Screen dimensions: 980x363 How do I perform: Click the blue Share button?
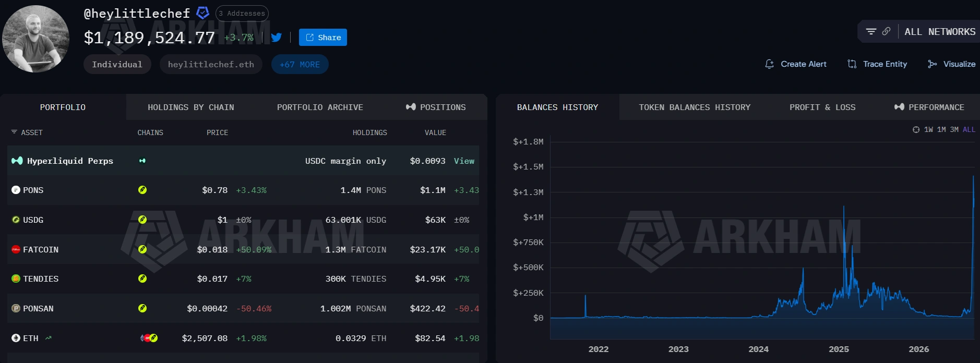click(x=323, y=37)
